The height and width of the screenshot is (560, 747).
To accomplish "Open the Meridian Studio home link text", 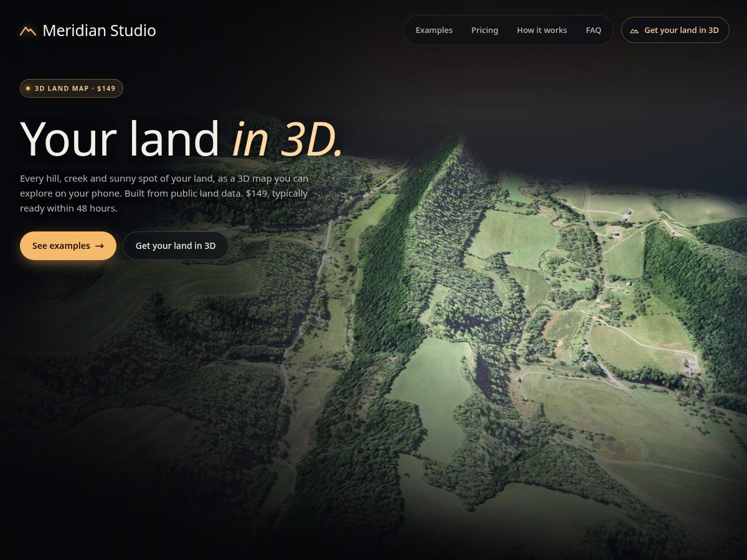I will (x=99, y=30).
